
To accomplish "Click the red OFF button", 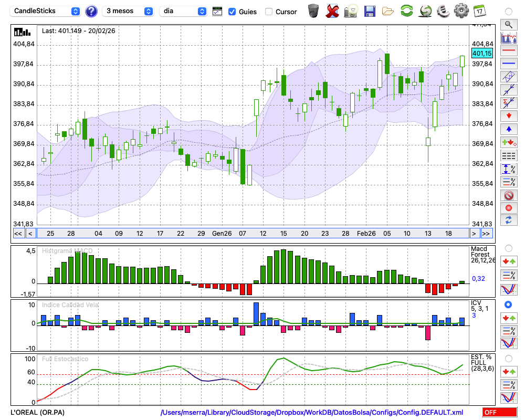I will [x=499, y=413].
